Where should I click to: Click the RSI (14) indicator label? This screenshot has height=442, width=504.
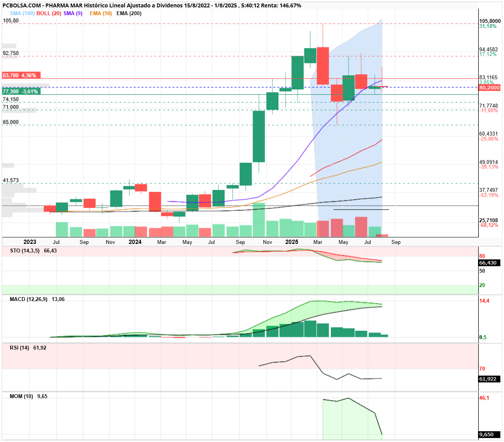coord(19,348)
